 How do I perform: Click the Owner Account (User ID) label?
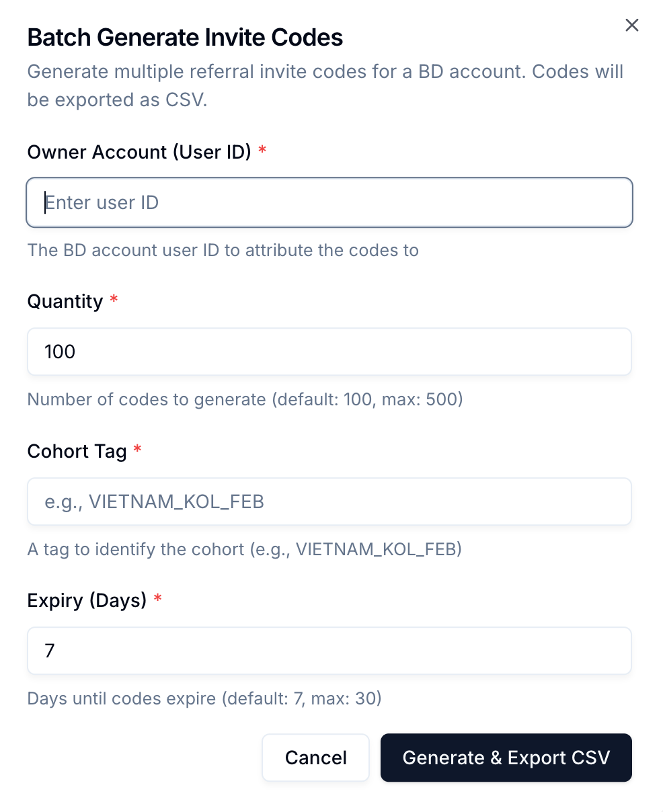coord(139,152)
